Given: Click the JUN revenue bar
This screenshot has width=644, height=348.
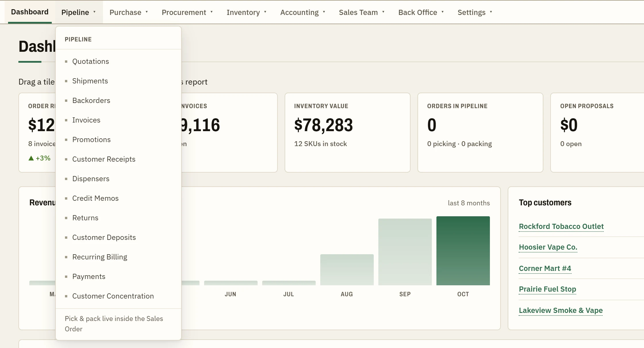Looking at the screenshot, I should 231,283.
